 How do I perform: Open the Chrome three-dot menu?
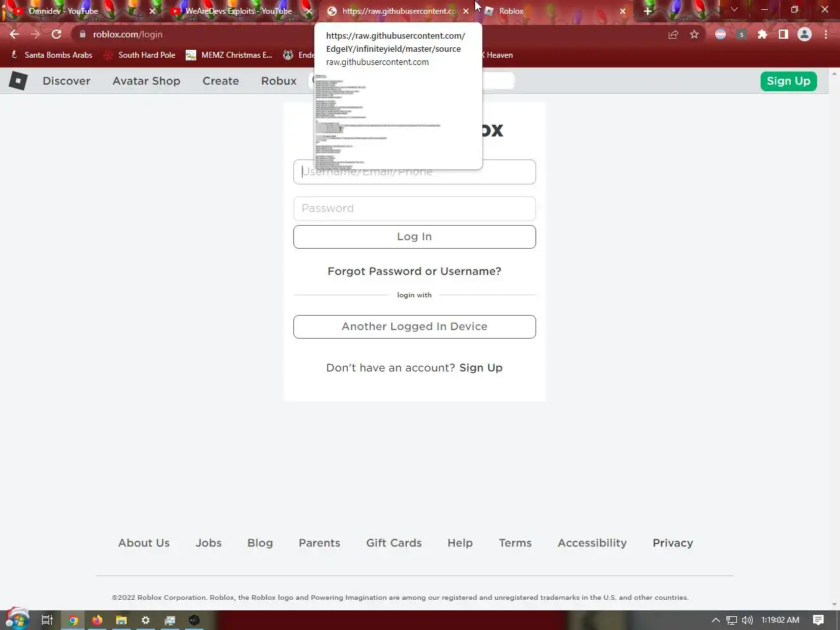(x=826, y=34)
